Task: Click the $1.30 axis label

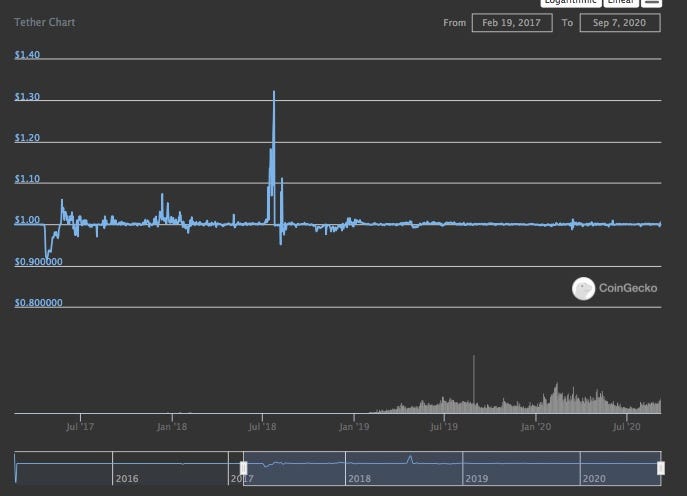Action: click(27, 96)
